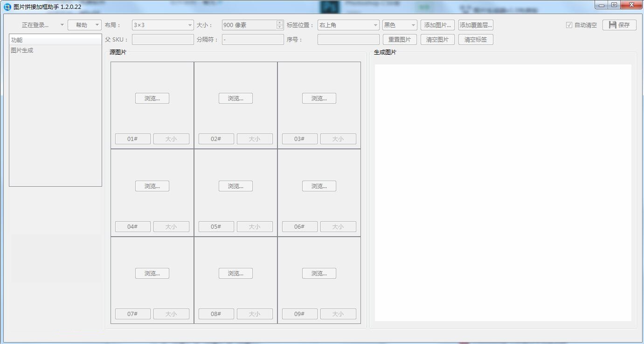644x344 pixels.
Task: Click the 清空图片 button
Action: tap(437, 40)
